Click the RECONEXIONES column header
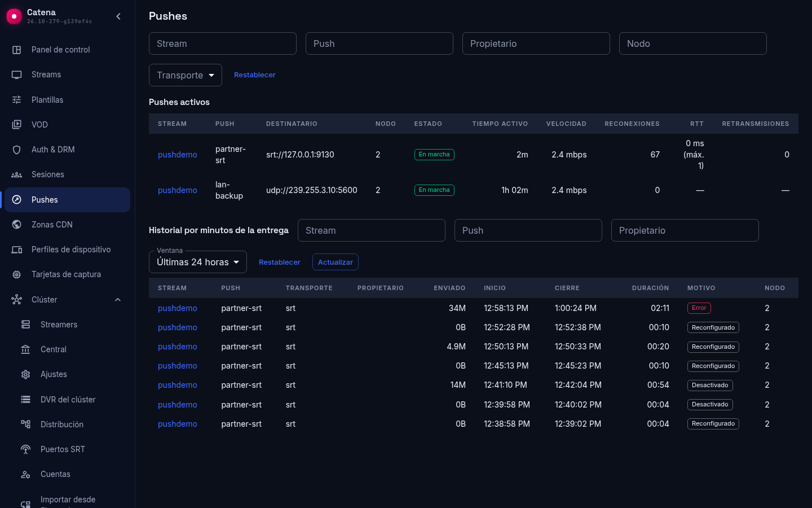812x508 pixels. point(632,124)
